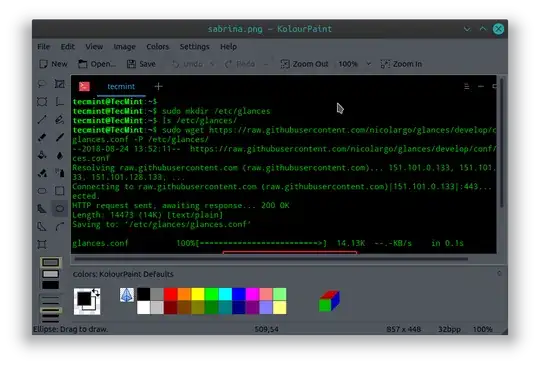Select the Polygon tool
This screenshot has width=540, height=367.
[x=42, y=209]
